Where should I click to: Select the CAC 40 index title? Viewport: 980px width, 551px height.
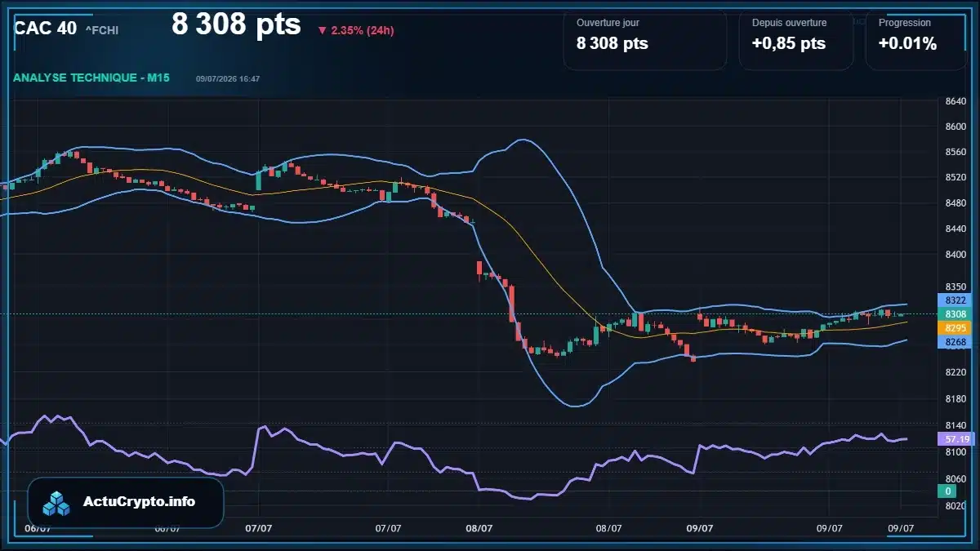(x=46, y=28)
